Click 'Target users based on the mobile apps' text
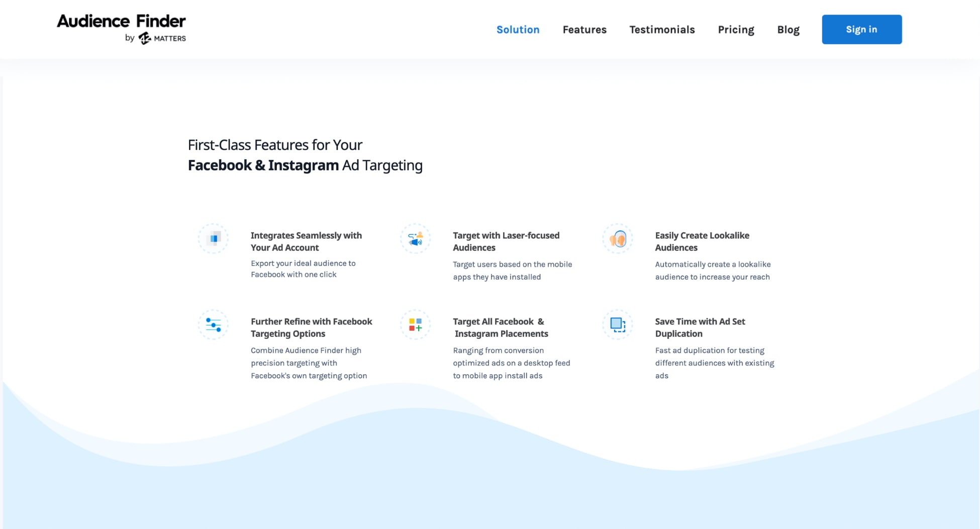This screenshot has height=529, width=980. [x=513, y=271]
